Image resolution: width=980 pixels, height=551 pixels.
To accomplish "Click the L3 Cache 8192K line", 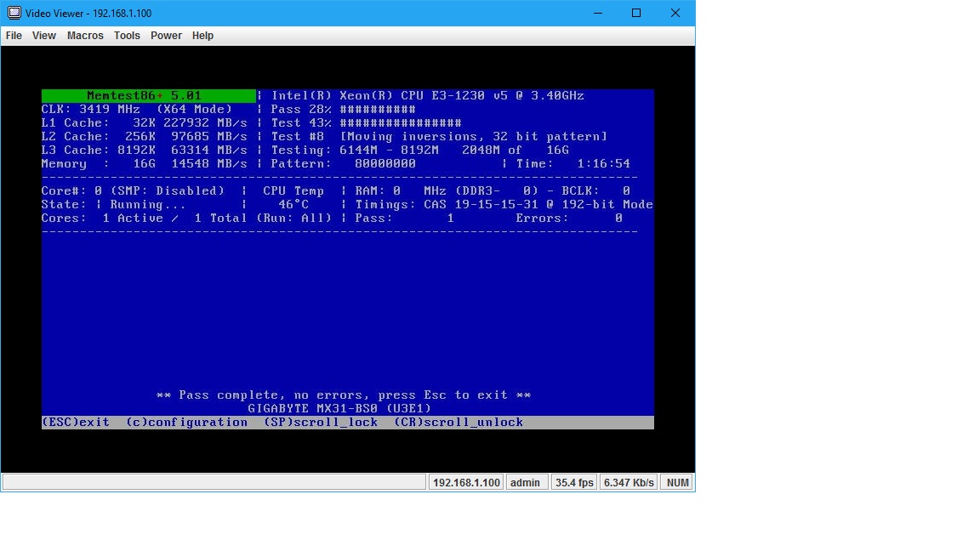I will [145, 151].
